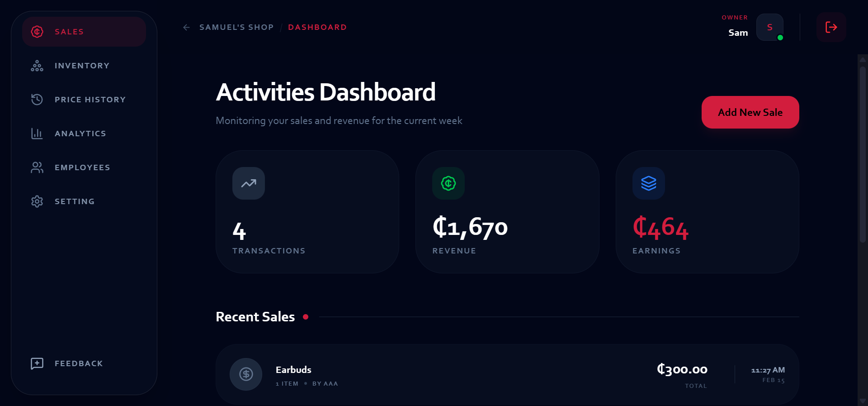Open Inventory from the sidebar icon
This screenshot has height=406, width=868.
tap(37, 66)
